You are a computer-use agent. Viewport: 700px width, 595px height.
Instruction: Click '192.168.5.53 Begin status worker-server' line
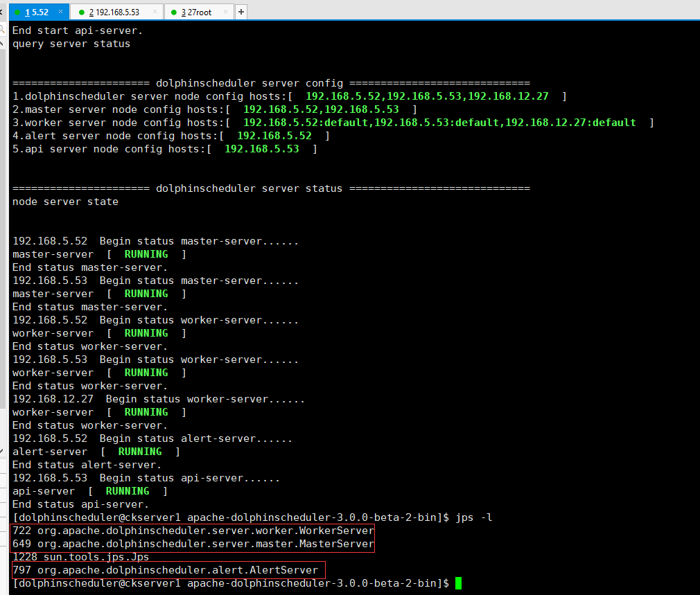pos(155,360)
